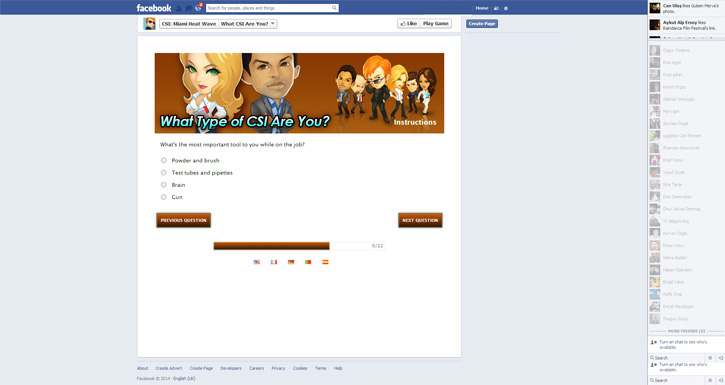Open the messages icon in header

[x=188, y=8]
